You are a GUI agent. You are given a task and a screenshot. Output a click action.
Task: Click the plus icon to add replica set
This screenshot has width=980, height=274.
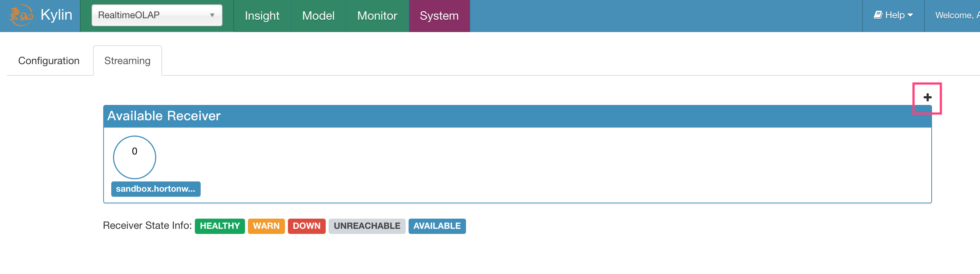(x=927, y=98)
